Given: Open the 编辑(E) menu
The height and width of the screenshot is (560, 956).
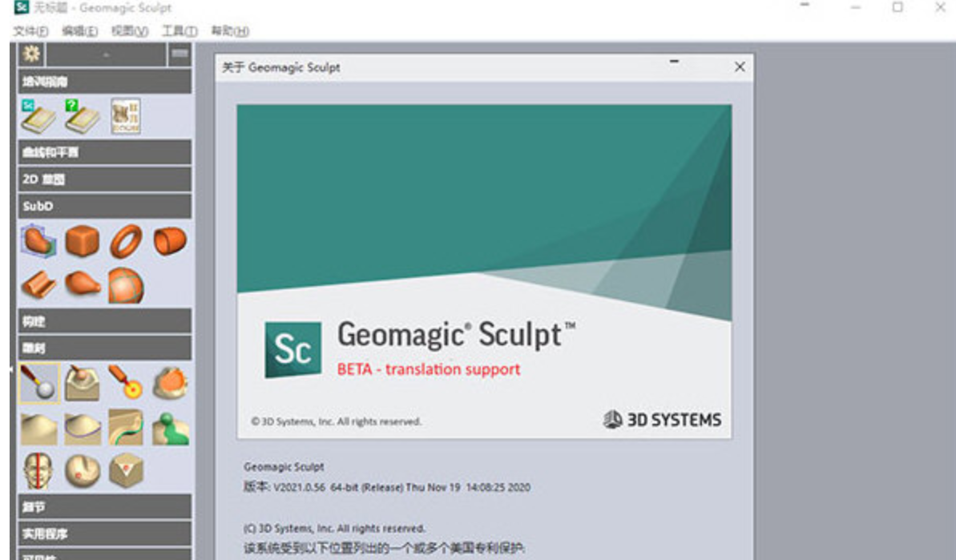Looking at the screenshot, I should (80, 31).
